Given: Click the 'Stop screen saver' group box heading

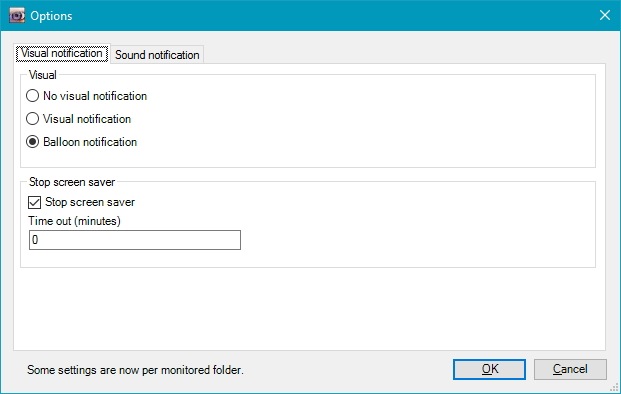Looking at the screenshot, I should coord(72,182).
